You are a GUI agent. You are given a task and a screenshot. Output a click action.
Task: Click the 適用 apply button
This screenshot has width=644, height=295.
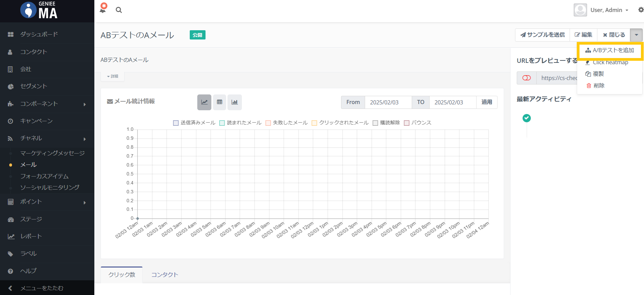pos(487,102)
